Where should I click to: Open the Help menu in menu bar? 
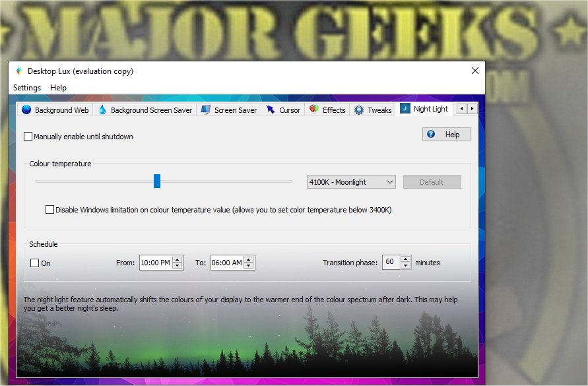(x=59, y=87)
